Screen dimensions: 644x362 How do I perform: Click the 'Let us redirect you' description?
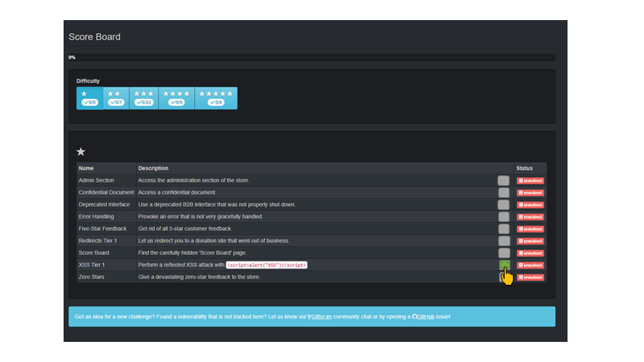coord(213,241)
